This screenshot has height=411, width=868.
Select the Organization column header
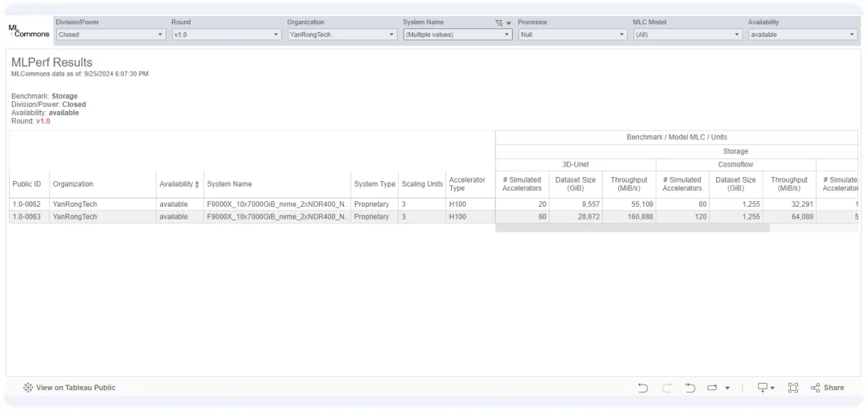(73, 184)
